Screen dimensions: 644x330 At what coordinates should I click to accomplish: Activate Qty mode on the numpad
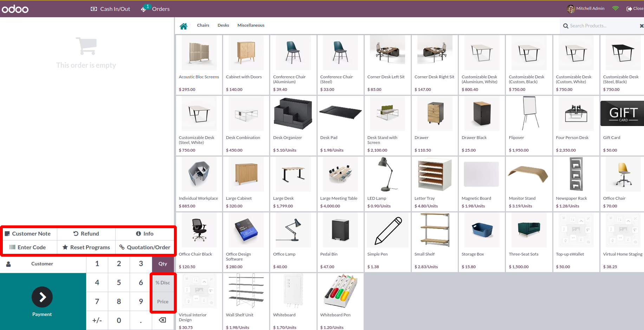point(163,264)
